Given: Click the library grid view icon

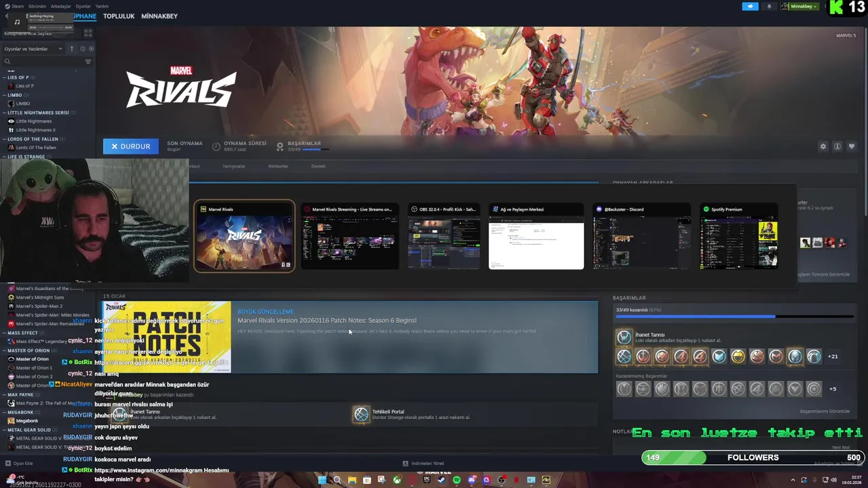Looking at the screenshot, I should pyautogui.click(x=87, y=33).
